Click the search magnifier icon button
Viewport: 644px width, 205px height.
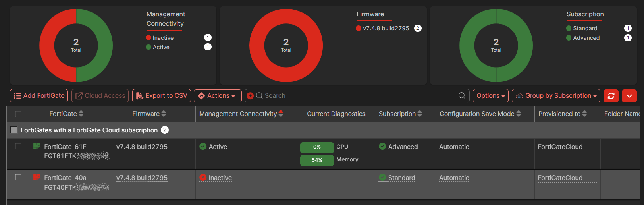coord(462,96)
